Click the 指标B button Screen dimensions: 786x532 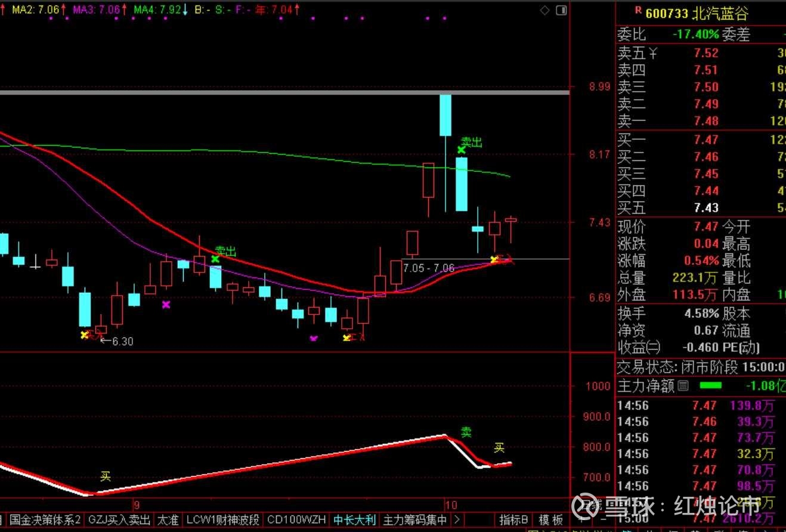(x=513, y=519)
